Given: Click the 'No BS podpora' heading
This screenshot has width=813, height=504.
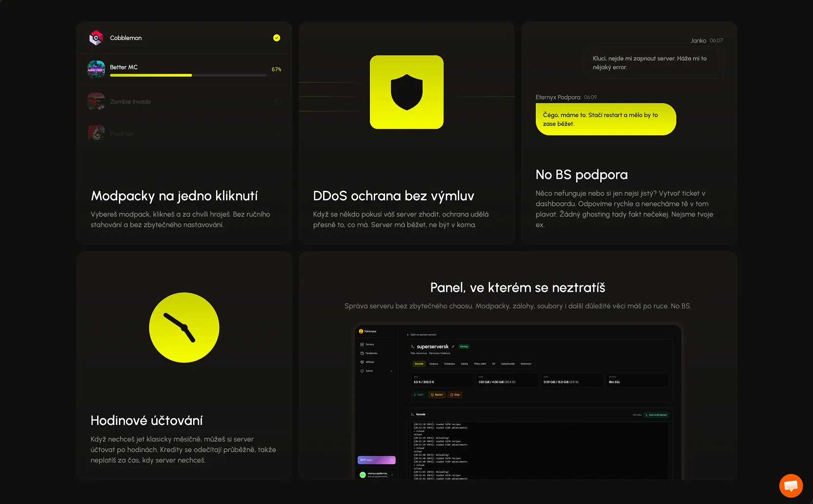Looking at the screenshot, I should (x=582, y=174).
